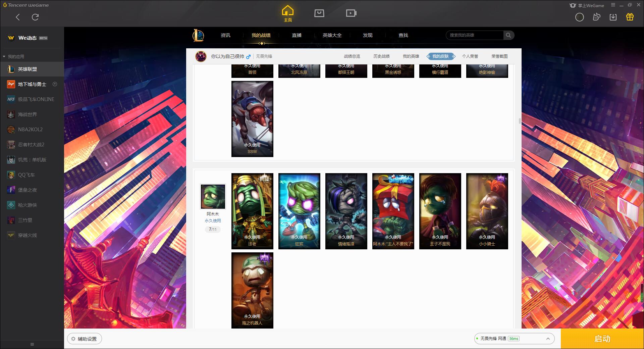Click the 阿木木 champion portrait

pyautogui.click(x=213, y=196)
